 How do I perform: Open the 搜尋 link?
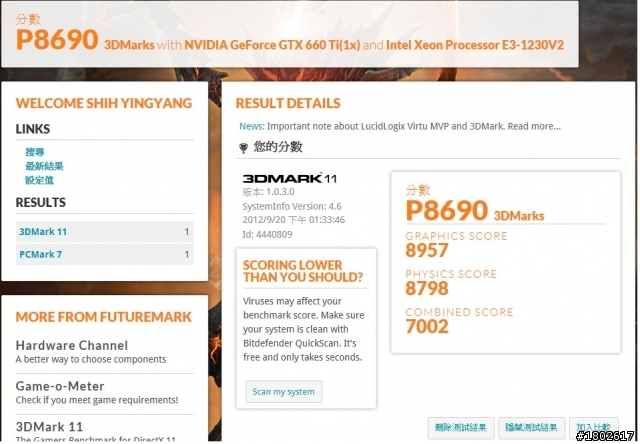tap(35, 152)
